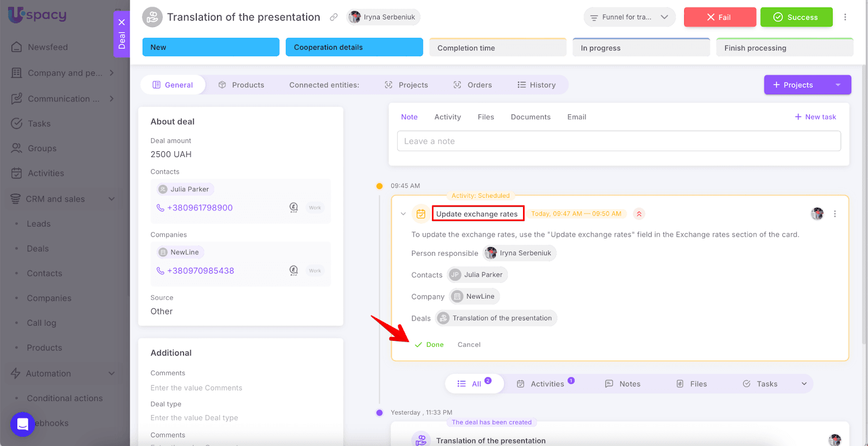This screenshot has height=446, width=868.
Task: Click the copy link icon beside deal title
Action: 334,17
